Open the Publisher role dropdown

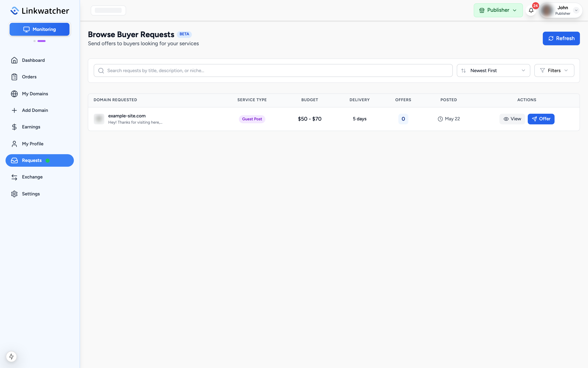click(498, 10)
